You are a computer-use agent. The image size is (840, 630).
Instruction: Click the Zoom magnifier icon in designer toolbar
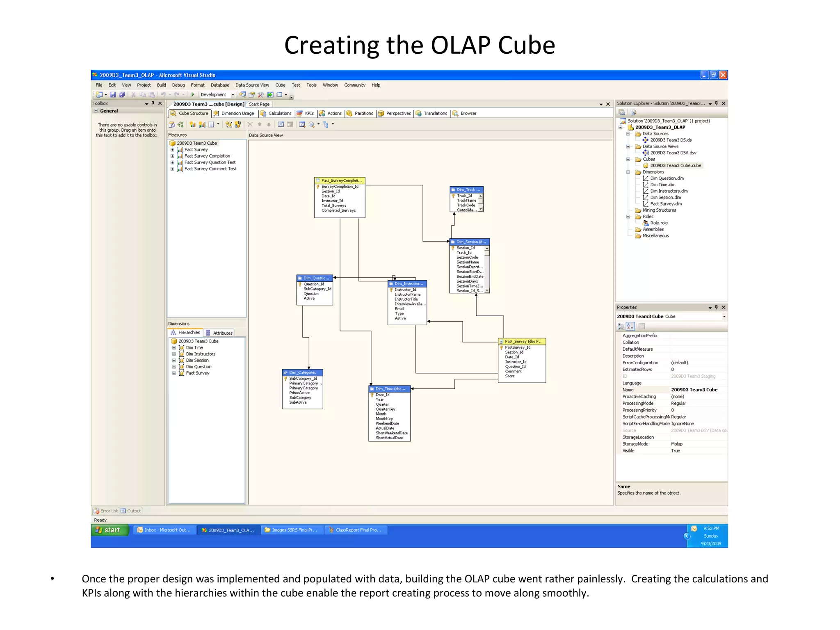coord(312,124)
